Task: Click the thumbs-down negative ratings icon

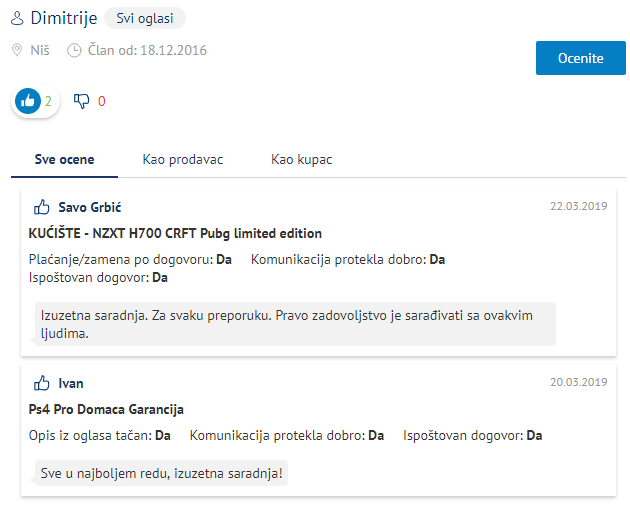Action: (x=82, y=101)
